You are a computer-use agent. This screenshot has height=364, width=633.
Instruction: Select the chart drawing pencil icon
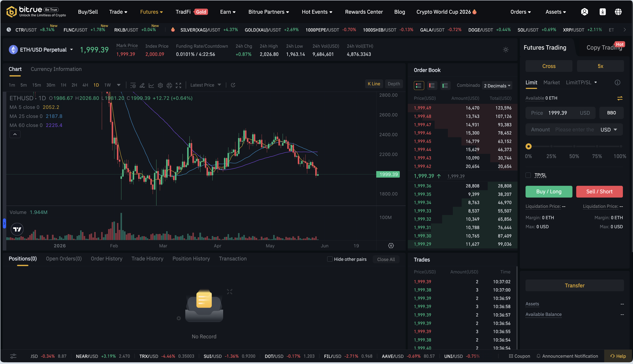(142, 85)
